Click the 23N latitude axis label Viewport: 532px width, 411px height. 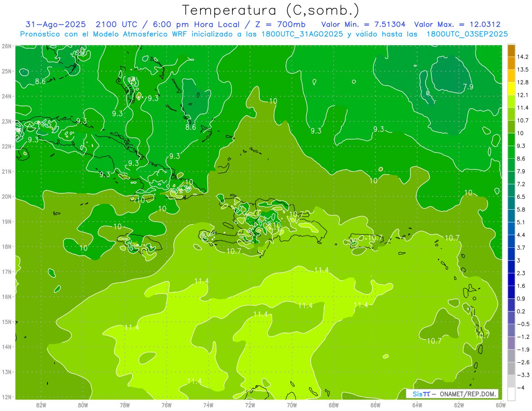pos(6,121)
